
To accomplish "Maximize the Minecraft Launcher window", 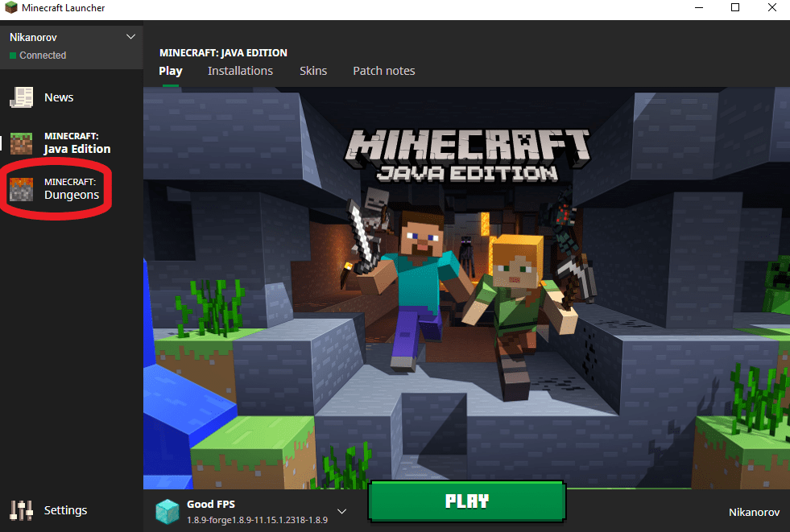I will coord(735,7).
